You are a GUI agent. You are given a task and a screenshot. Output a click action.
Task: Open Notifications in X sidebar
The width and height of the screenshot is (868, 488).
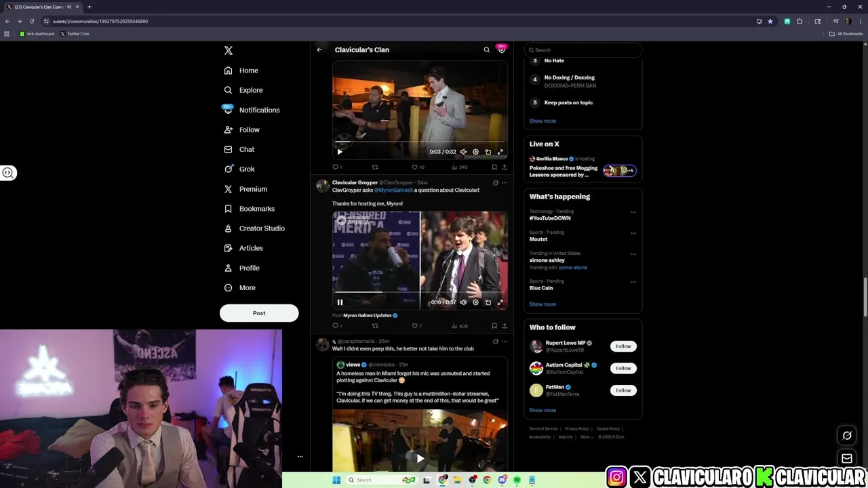251,110
